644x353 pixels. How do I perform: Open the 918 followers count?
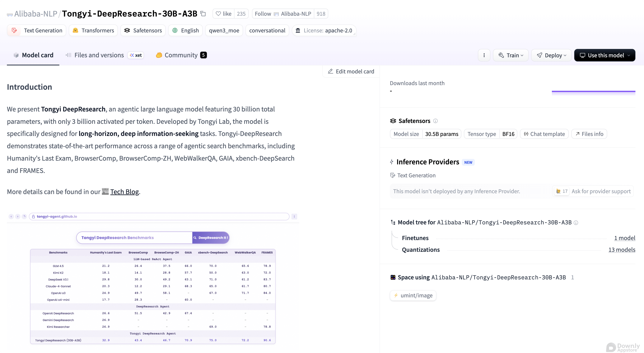(321, 14)
